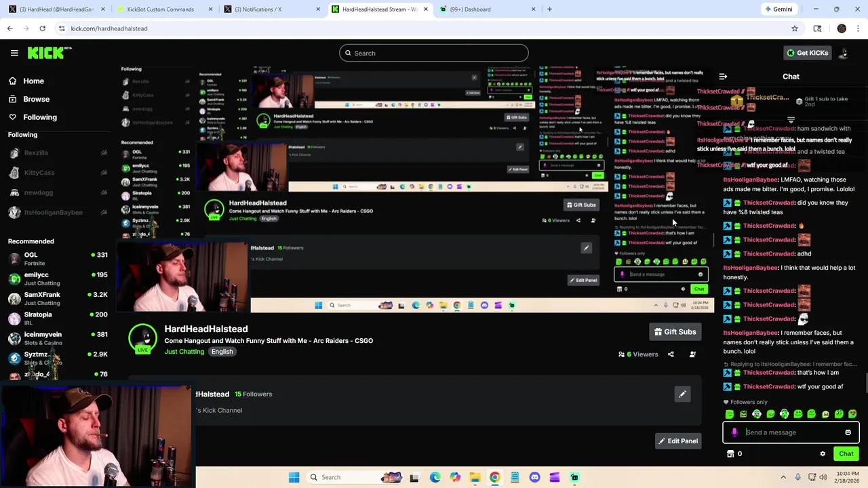The image size is (868, 488).
Task: Click the purple microphone icon in chat box
Action: (734, 432)
